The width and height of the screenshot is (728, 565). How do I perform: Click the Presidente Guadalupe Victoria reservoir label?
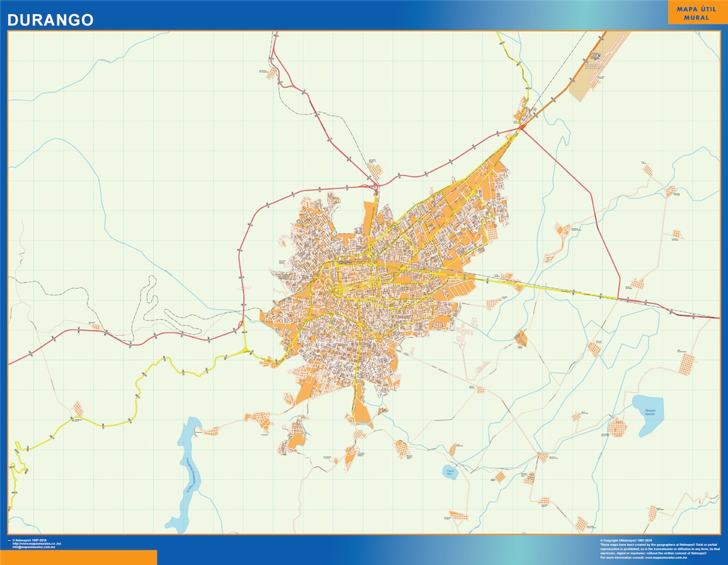192,475
